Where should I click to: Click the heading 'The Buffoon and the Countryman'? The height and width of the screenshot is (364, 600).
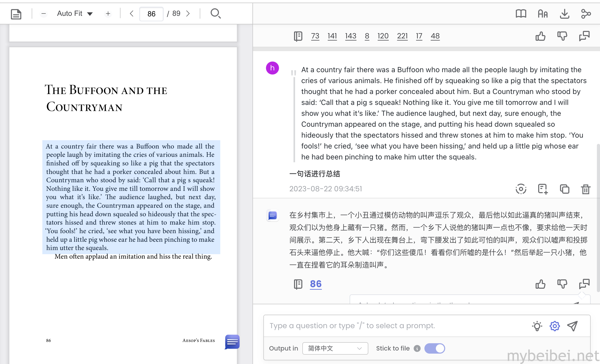coord(106,98)
